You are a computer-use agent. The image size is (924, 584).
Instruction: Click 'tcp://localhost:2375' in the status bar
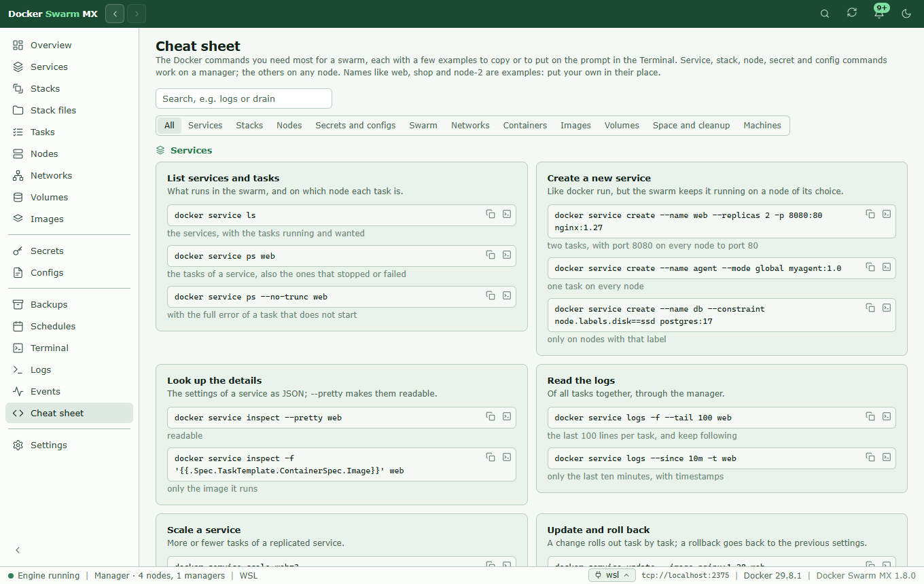(x=686, y=575)
